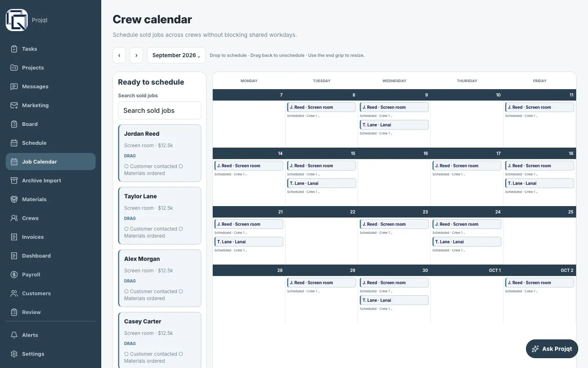Open the September 2026 month dropdown

tap(176, 55)
